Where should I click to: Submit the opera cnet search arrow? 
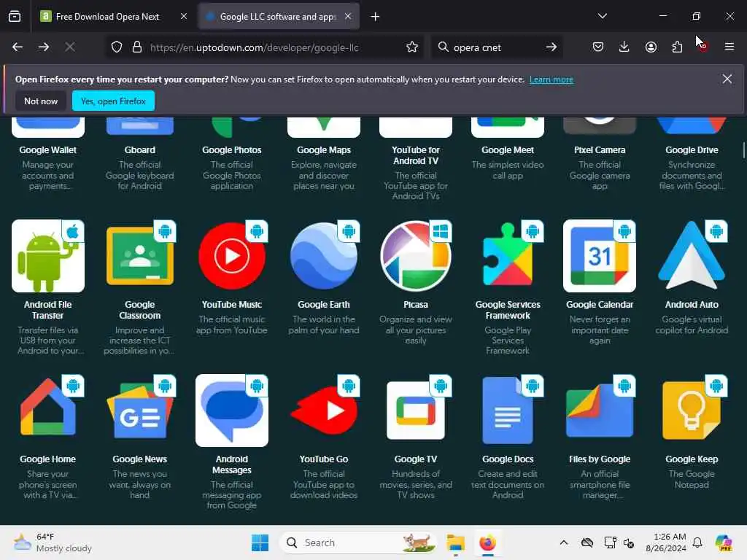(551, 47)
